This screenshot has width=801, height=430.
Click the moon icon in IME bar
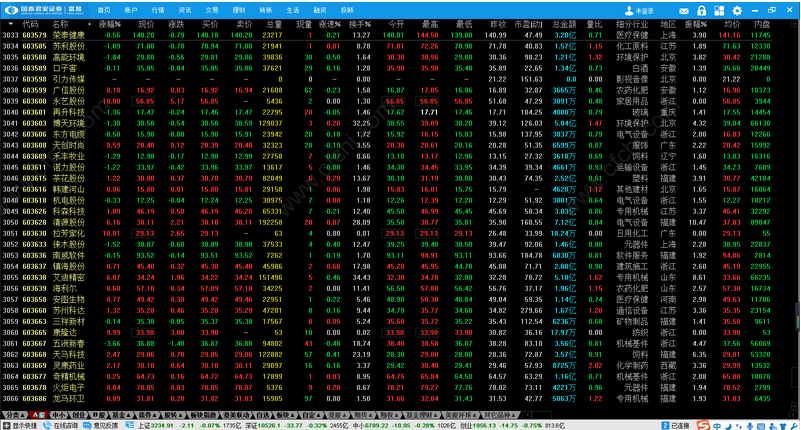coord(728,426)
